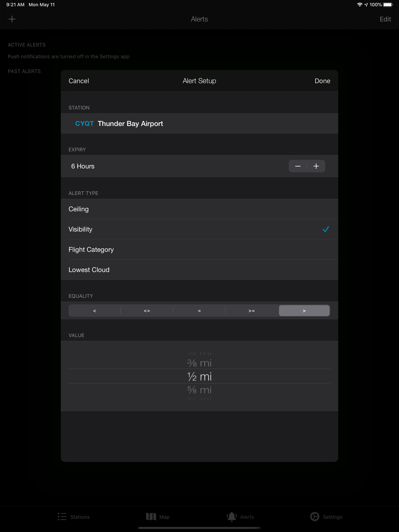The image size is (399, 532).
Task: Decrease expiry hours with minus button
Action: [298, 166]
